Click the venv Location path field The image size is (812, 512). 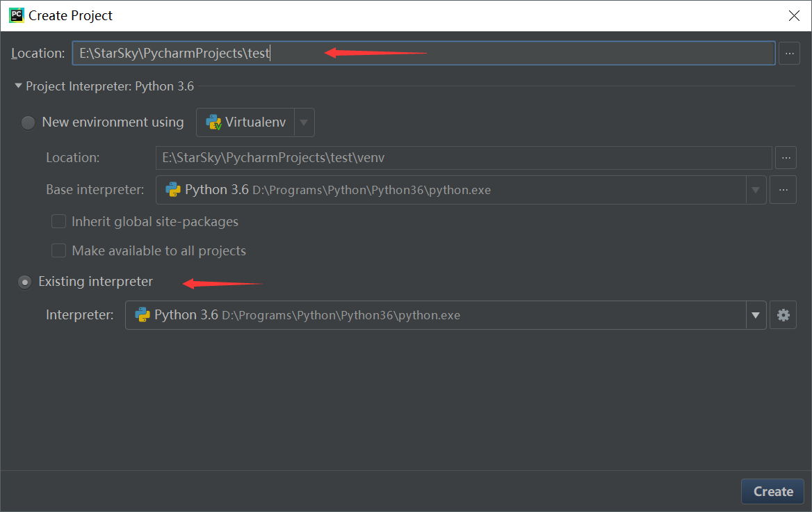464,157
